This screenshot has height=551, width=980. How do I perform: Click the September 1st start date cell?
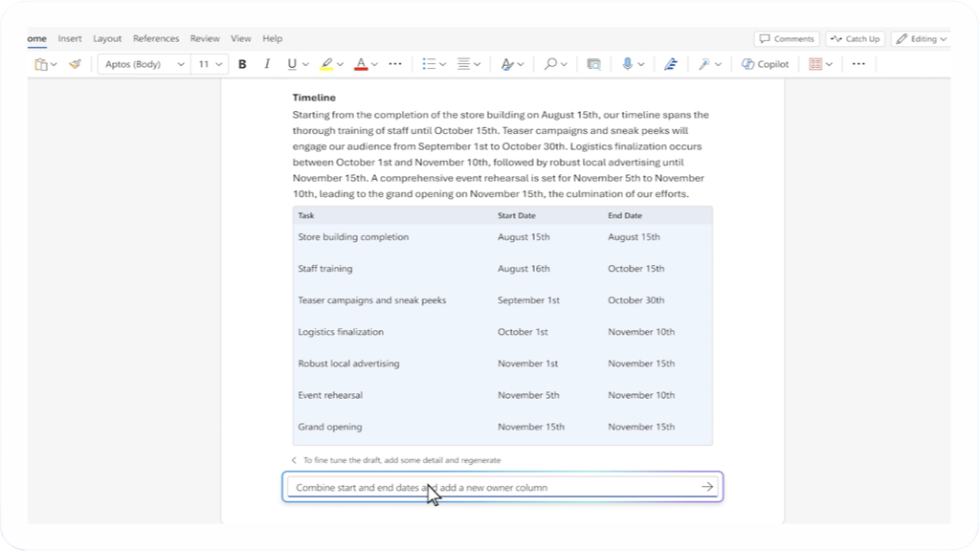(528, 300)
